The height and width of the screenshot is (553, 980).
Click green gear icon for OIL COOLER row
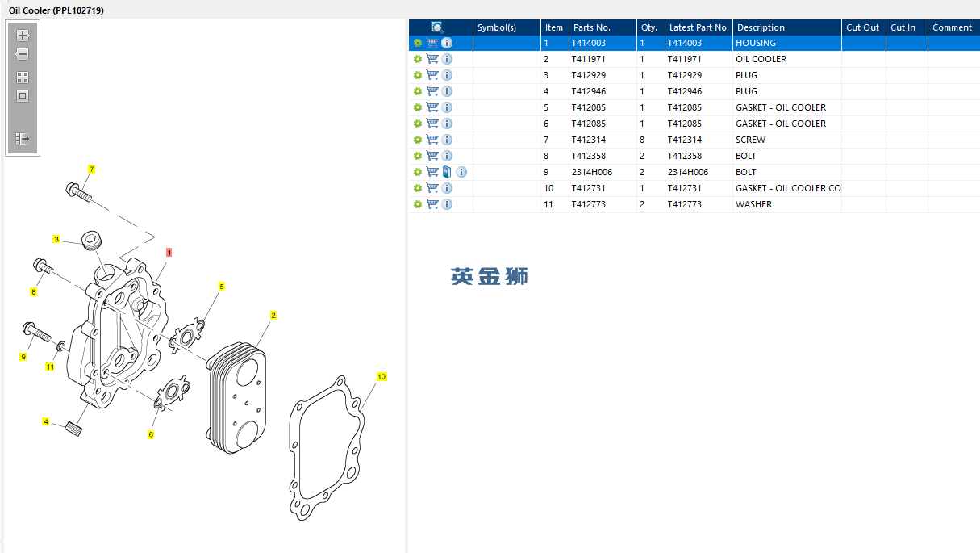click(x=418, y=59)
